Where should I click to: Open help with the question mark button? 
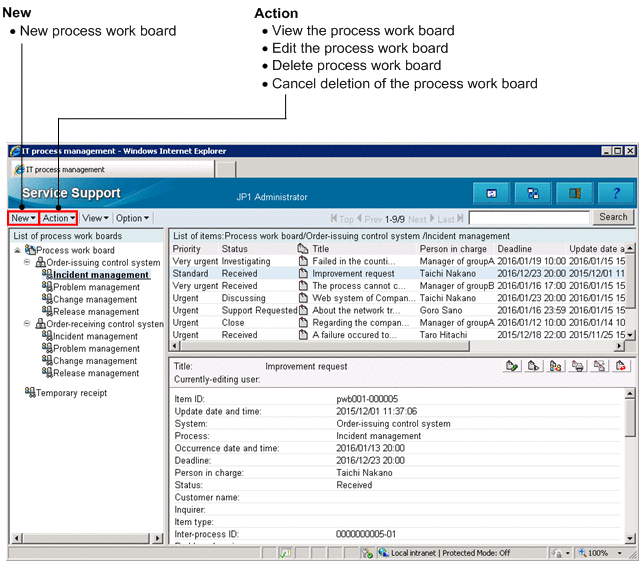tap(616, 193)
